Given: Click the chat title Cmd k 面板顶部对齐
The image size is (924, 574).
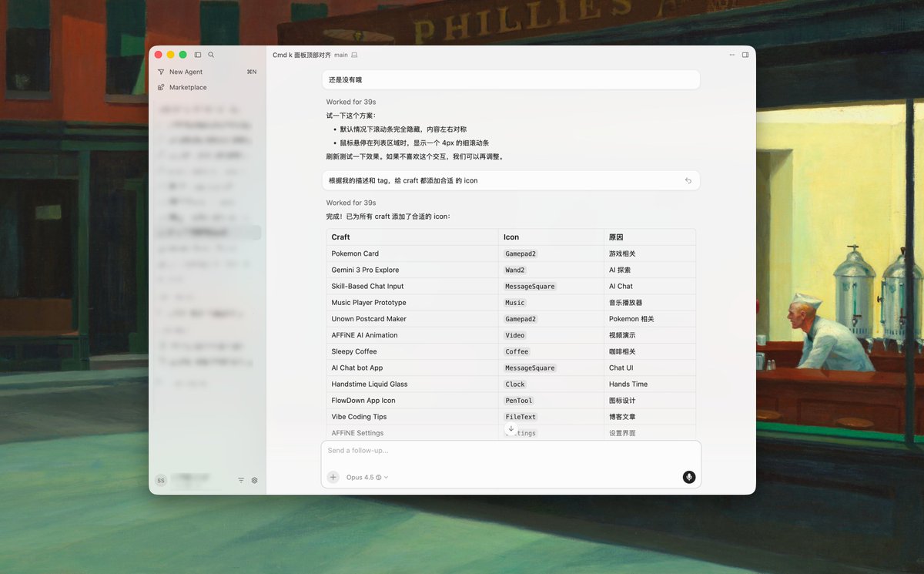Looking at the screenshot, I should pyautogui.click(x=302, y=55).
